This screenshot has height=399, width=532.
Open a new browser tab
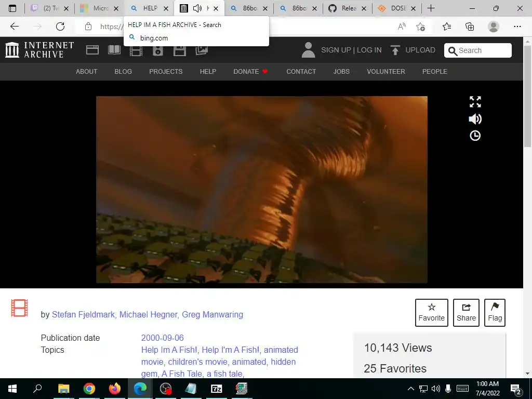(x=431, y=8)
